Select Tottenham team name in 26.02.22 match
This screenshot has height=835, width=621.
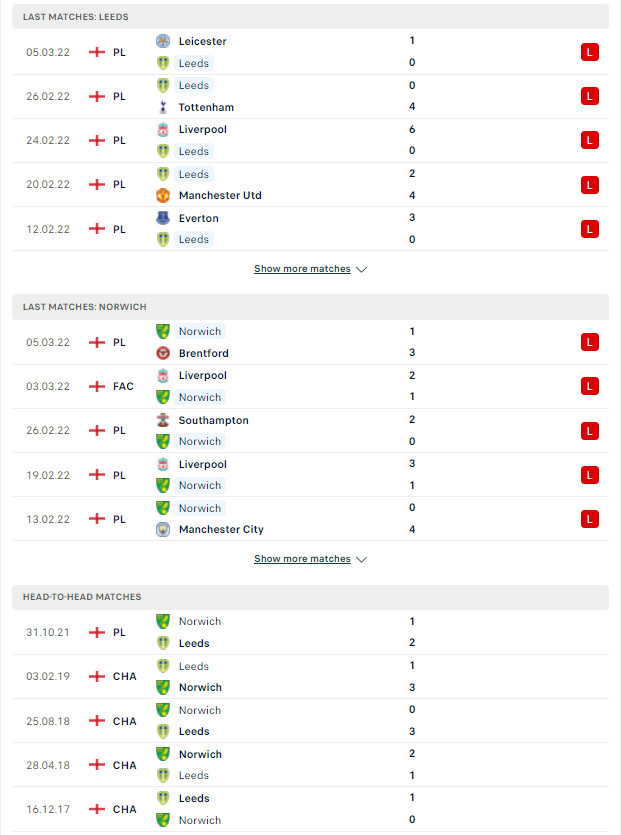[x=206, y=107]
